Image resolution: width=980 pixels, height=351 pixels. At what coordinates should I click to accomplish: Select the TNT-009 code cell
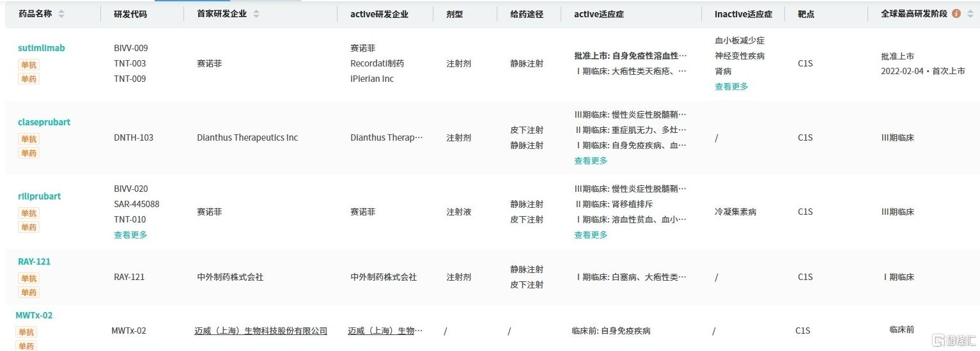[130, 79]
